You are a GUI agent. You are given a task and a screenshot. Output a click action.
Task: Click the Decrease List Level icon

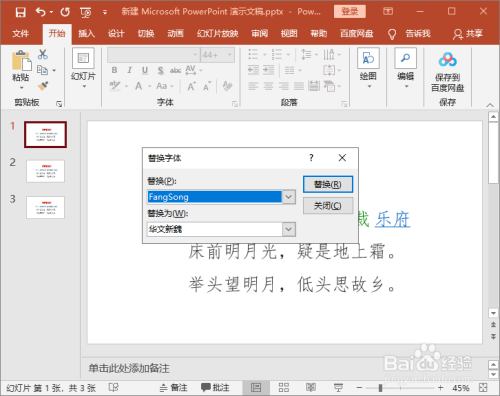pyautogui.click(x=253, y=70)
